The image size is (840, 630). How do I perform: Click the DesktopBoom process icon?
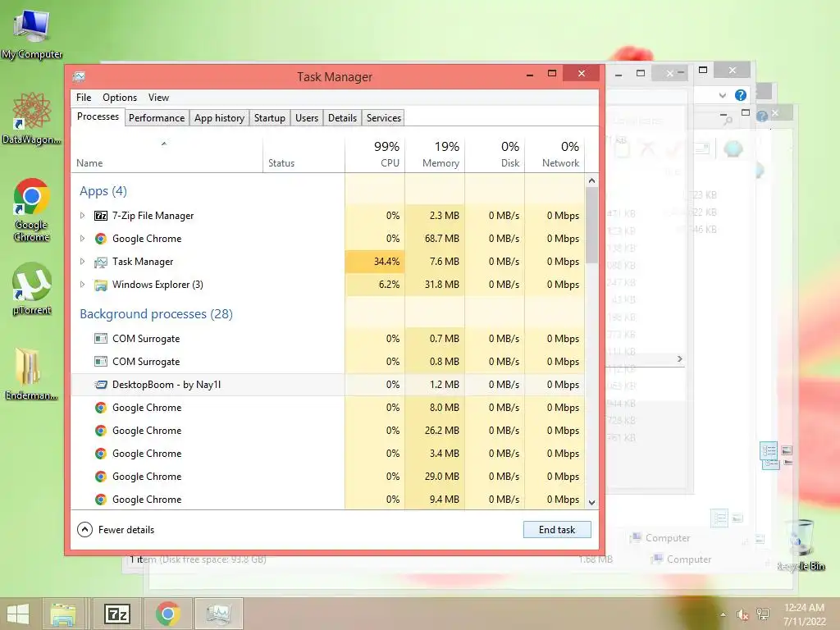(101, 385)
